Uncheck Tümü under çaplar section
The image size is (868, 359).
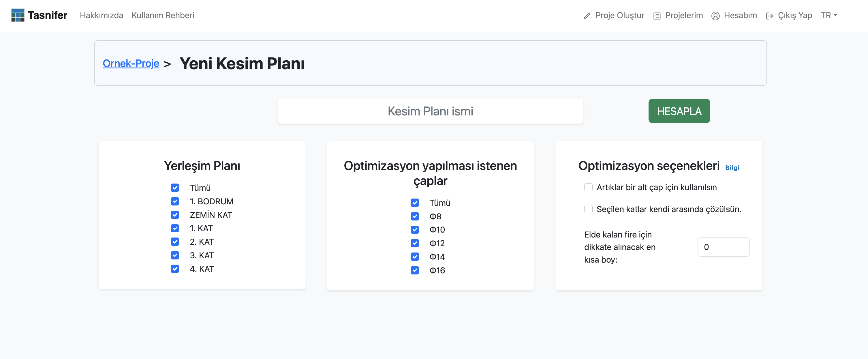(415, 203)
